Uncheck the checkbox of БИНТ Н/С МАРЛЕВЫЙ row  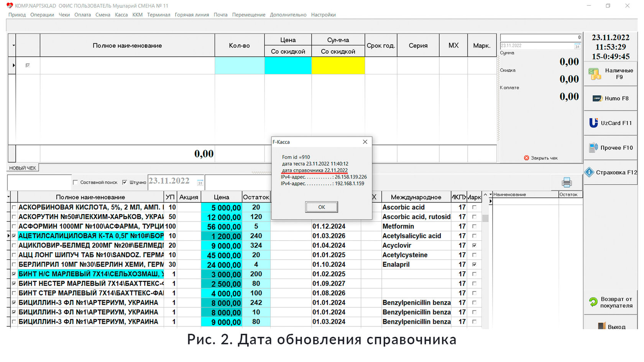tap(14, 274)
